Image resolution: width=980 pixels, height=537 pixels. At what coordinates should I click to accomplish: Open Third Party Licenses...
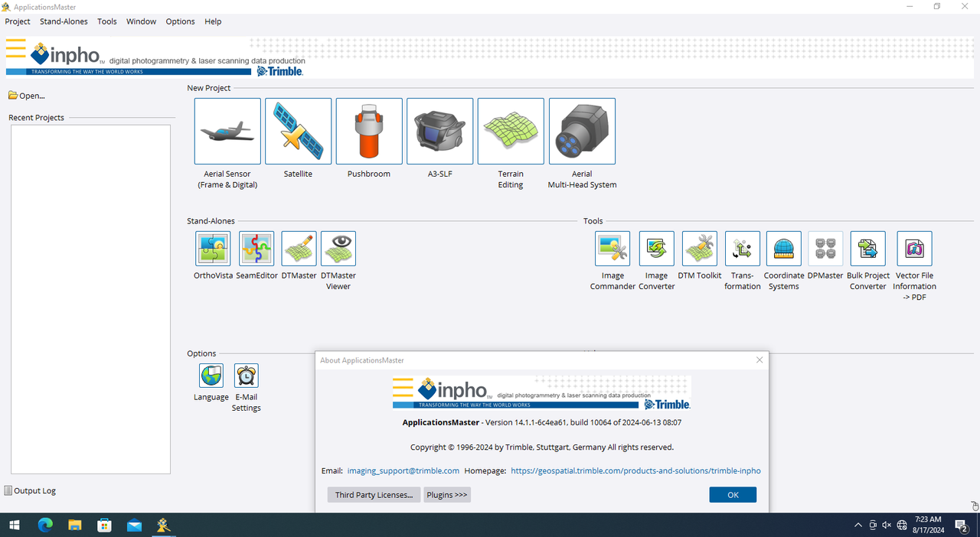tap(374, 495)
